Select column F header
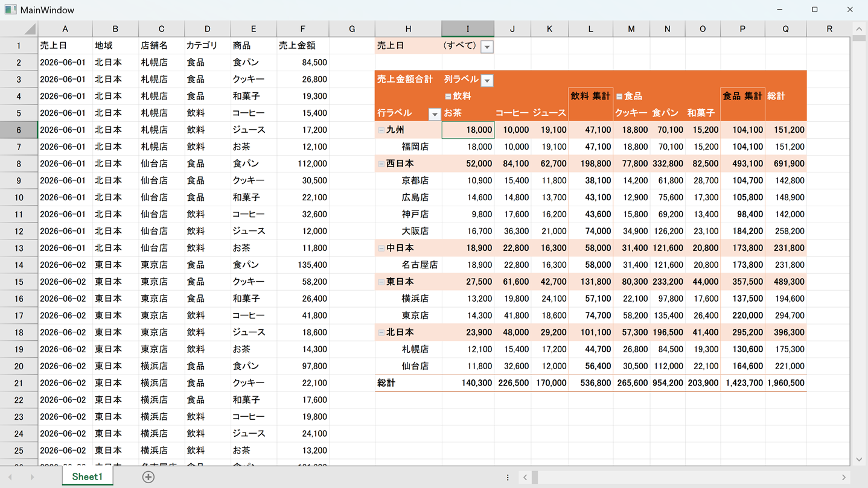Screen dimensions: 868x488 coord(302,29)
